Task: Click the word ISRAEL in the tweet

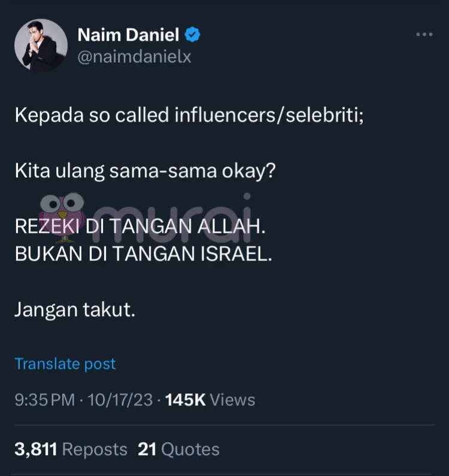Action: [x=233, y=254]
